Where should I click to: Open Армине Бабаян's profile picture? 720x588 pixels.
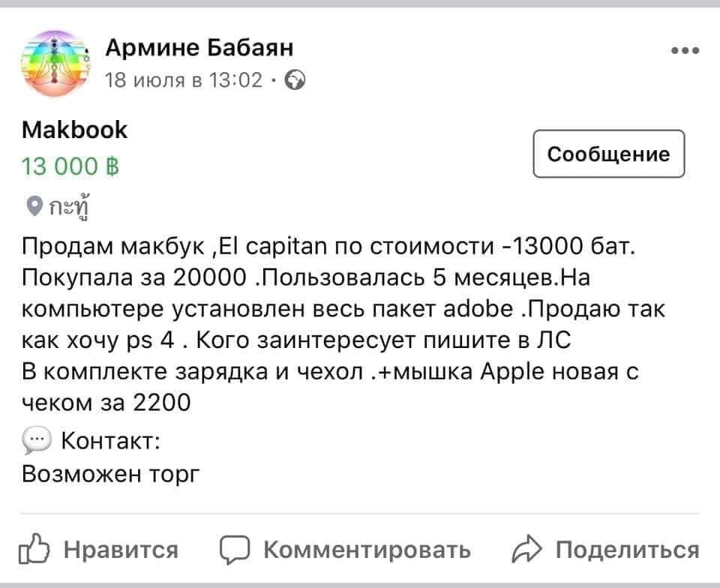53,63
